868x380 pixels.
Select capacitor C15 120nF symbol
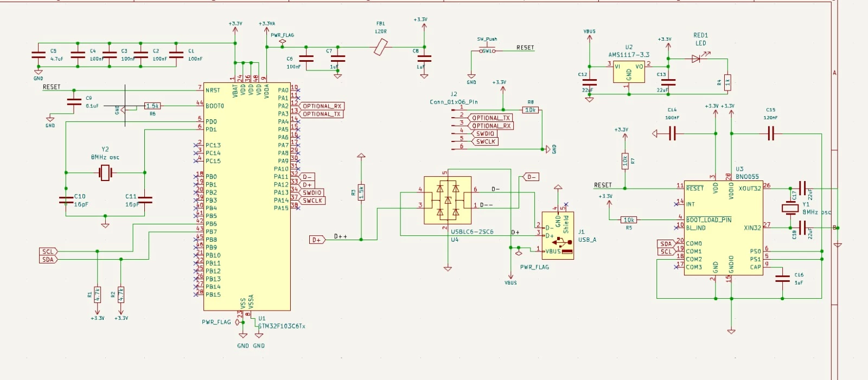point(771,133)
